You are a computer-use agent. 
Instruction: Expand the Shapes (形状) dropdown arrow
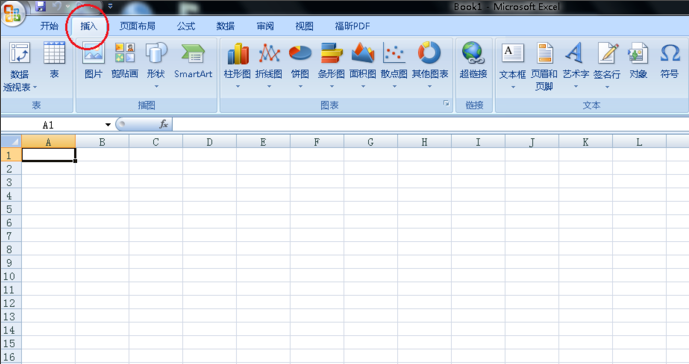point(156,87)
